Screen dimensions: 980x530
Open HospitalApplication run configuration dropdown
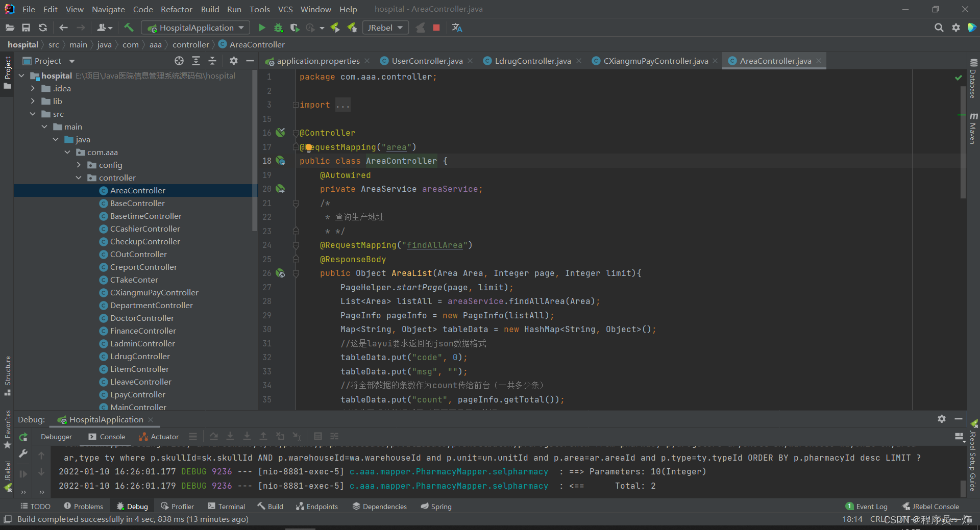click(195, 28)
